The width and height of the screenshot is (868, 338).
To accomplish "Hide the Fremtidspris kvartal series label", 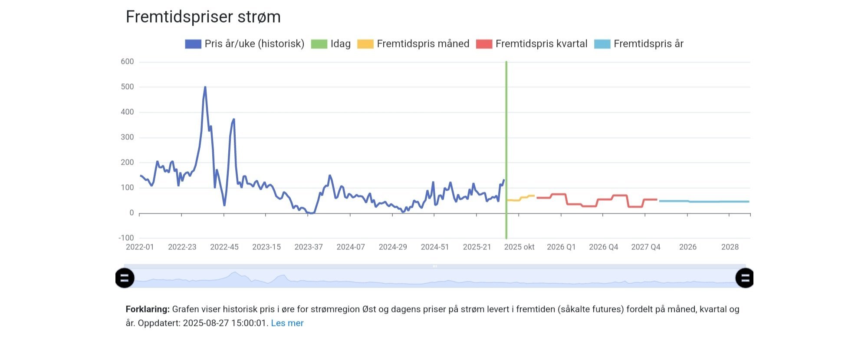I will pos(541,44).
